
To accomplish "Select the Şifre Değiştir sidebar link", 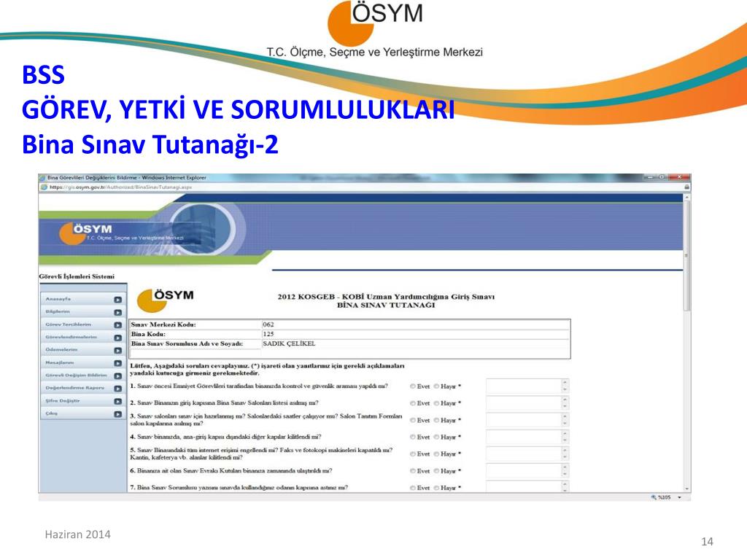I will [x=82, y=401].
